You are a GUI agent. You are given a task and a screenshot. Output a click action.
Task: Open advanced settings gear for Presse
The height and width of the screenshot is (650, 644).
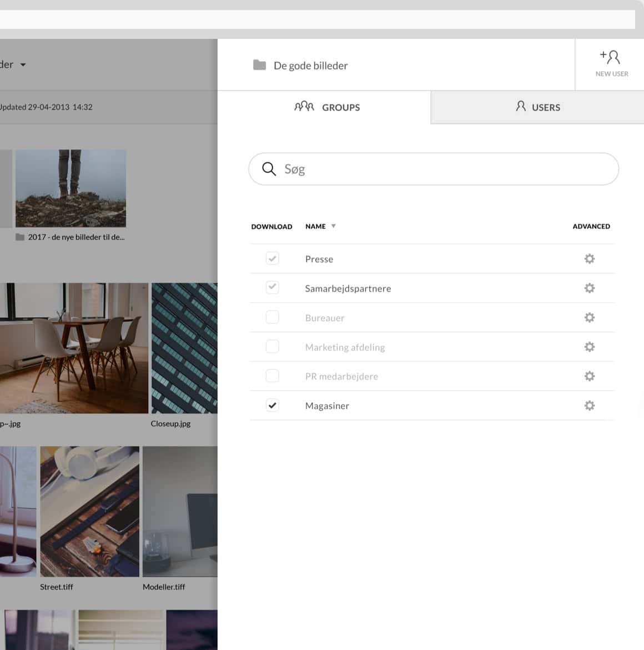[589, 258]
